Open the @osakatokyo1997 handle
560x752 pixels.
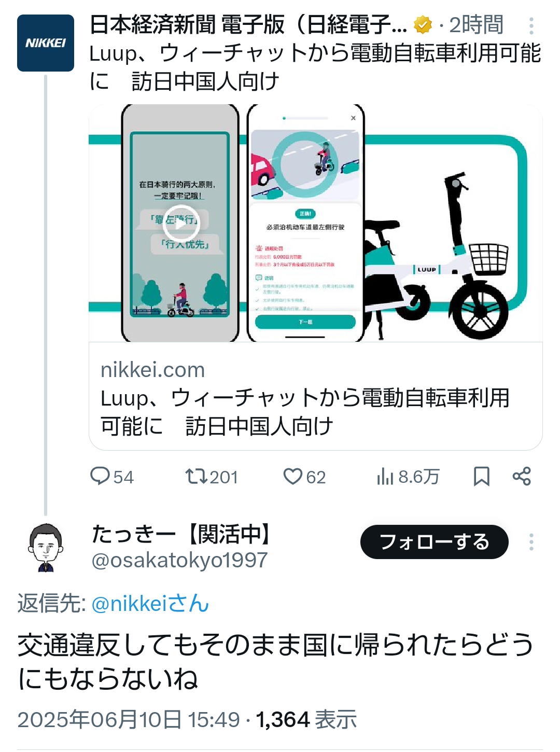pyautogui.click(x=179, y=560)
